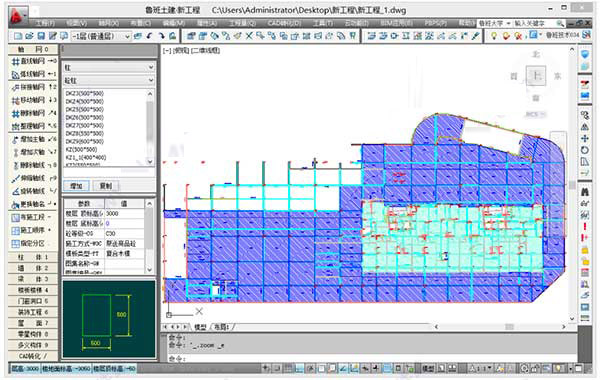Click the undo arrow icon
The image size is (600, 380).
click(149, 36)
